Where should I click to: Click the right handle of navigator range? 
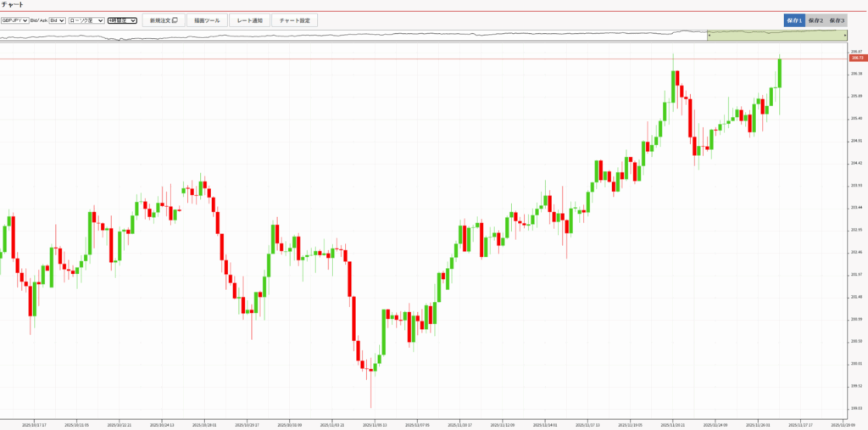click(x=845, y=35)
